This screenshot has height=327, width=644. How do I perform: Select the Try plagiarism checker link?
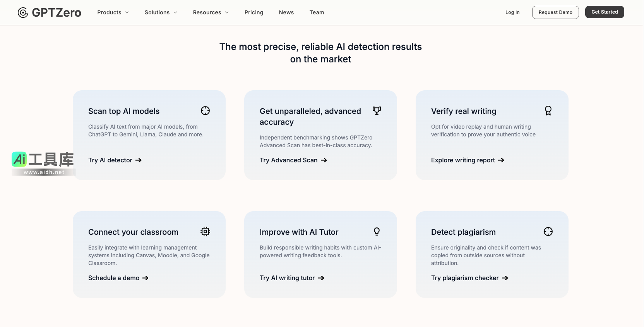[469, 278]
